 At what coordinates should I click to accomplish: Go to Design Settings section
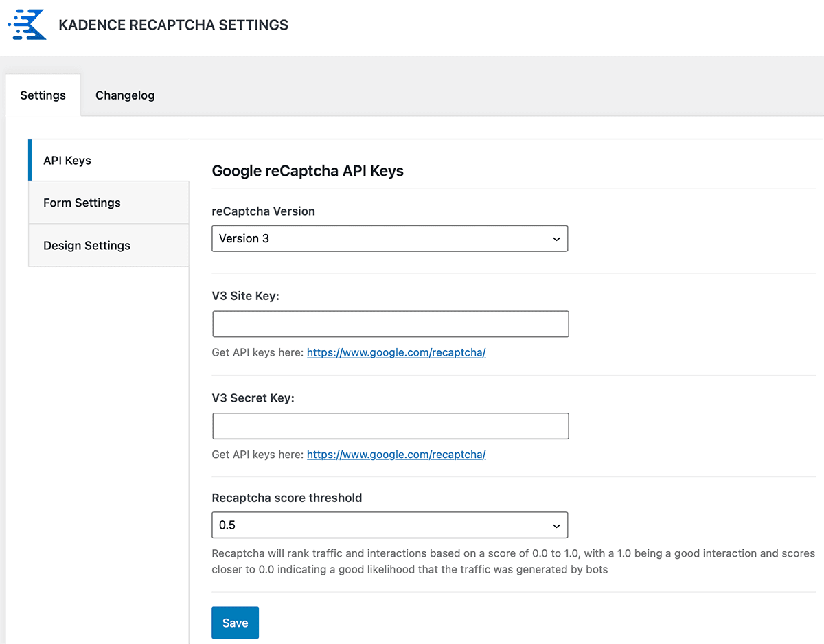(x=87, y=246)
